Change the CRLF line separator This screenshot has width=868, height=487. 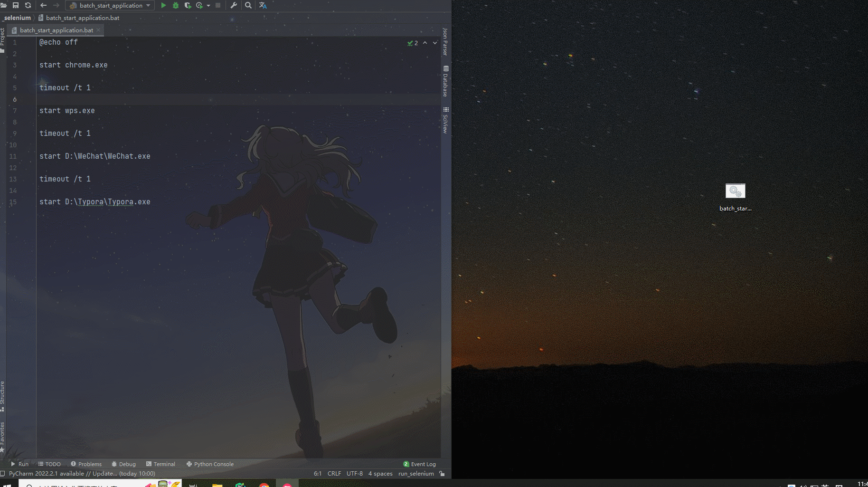pos(334,474)
